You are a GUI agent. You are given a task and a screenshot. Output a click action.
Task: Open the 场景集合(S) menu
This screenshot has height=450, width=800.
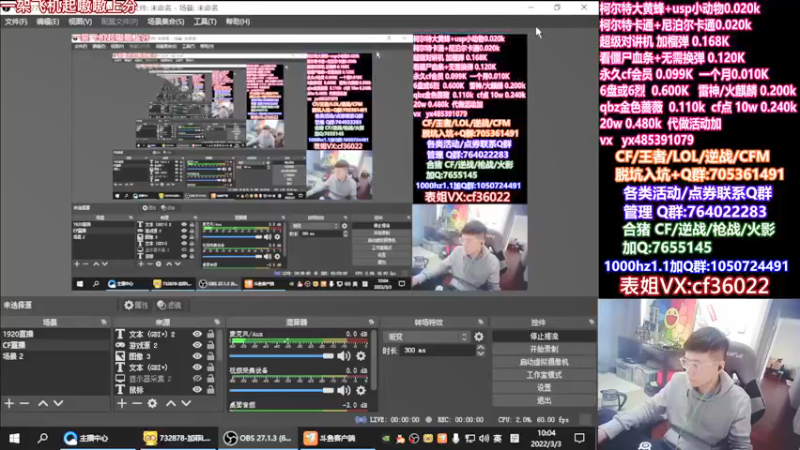[x=166, y=22]
